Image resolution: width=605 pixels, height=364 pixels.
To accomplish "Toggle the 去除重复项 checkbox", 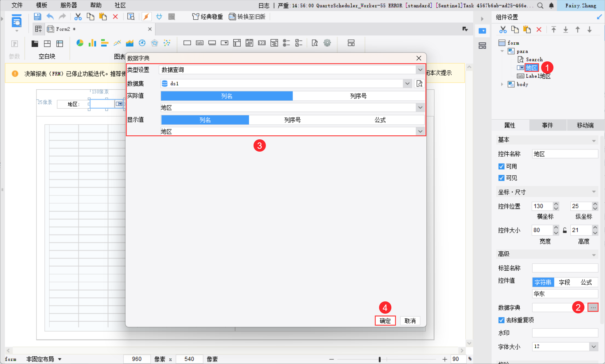I will pos(501,320).
